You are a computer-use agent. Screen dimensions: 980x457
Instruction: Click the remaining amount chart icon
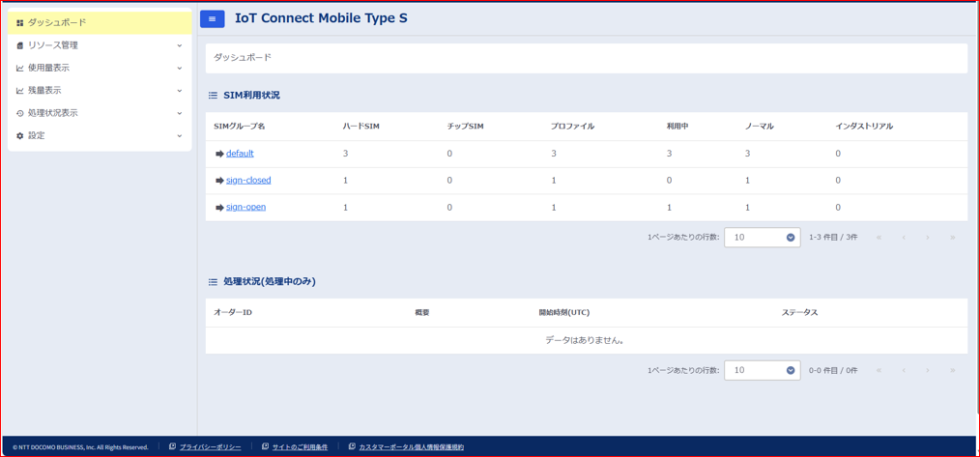tap(20, 91)
